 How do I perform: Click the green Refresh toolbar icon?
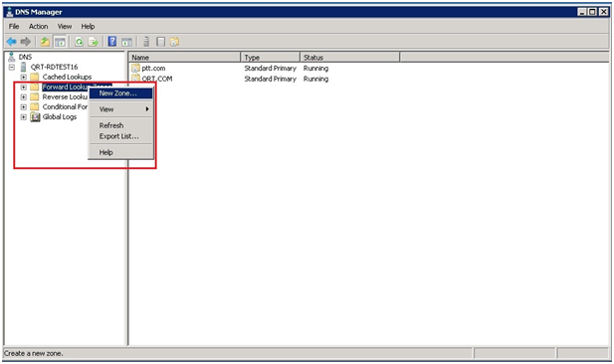(79, 42)
